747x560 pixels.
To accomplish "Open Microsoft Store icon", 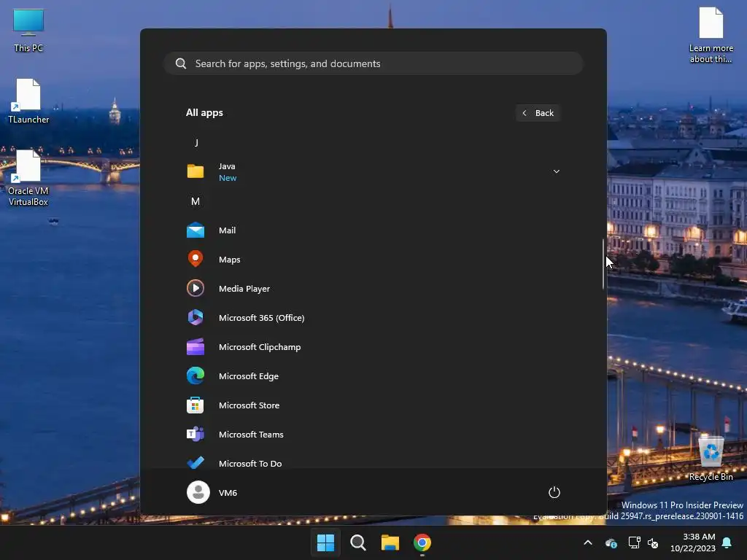I will coord(196,405).
